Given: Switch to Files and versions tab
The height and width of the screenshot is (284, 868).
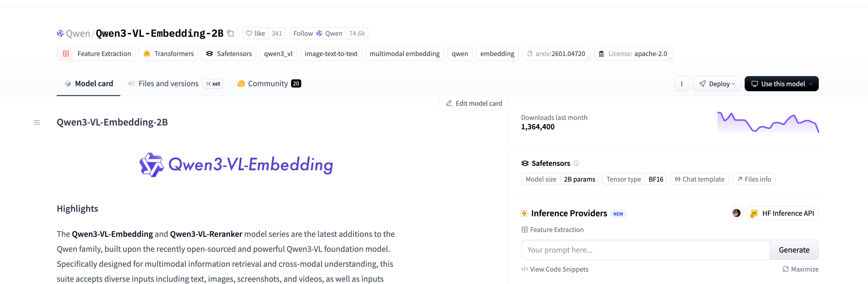Looking at the screenshot, I should (x=168, y=84).
